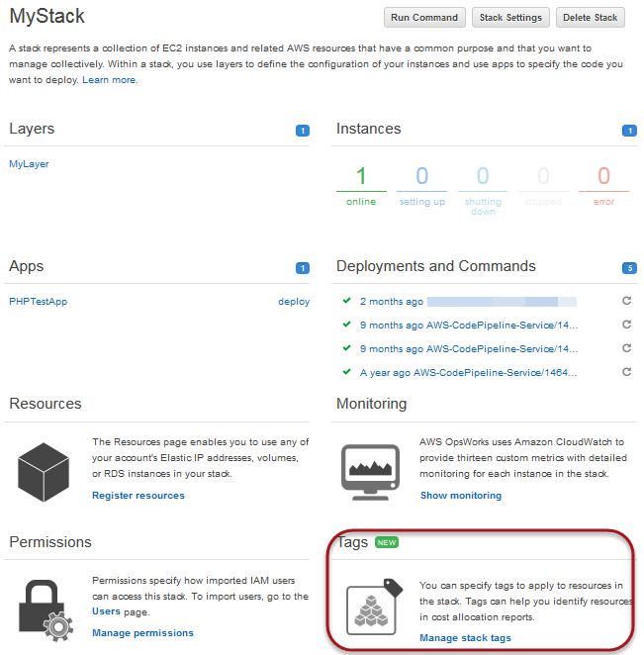The height and width of the screenshot is (655, 644).
Task: Click the Apps section heading
Action: pos(27,266)
